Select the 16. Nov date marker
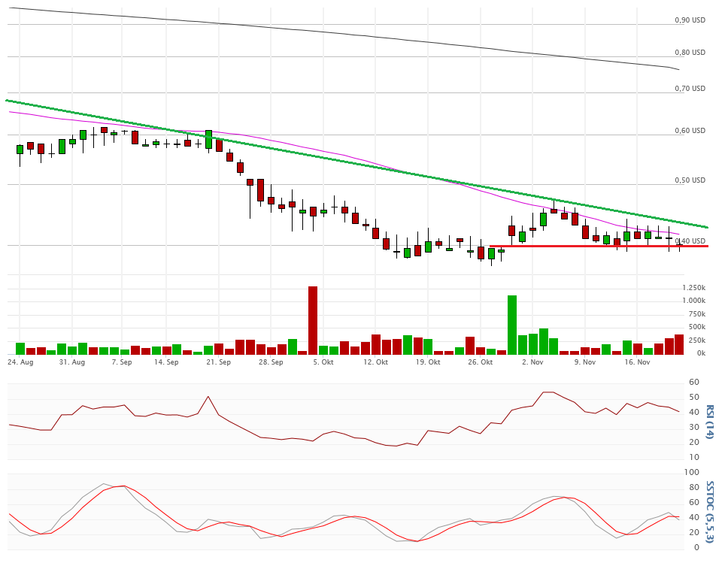This screenshot has height=575, width=728. point(637,362)
